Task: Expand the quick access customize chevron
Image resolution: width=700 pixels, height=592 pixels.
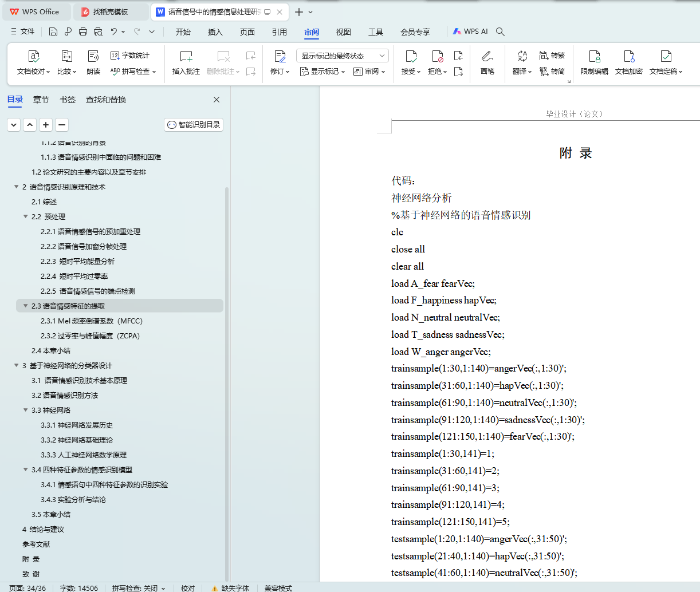Action: point(152,31)
